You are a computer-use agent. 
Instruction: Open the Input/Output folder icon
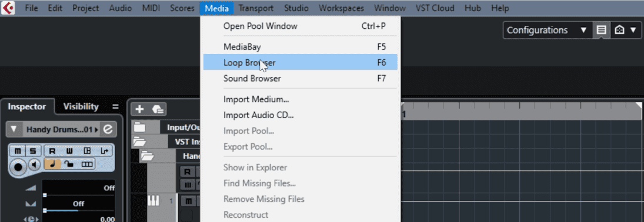[139, 127]
